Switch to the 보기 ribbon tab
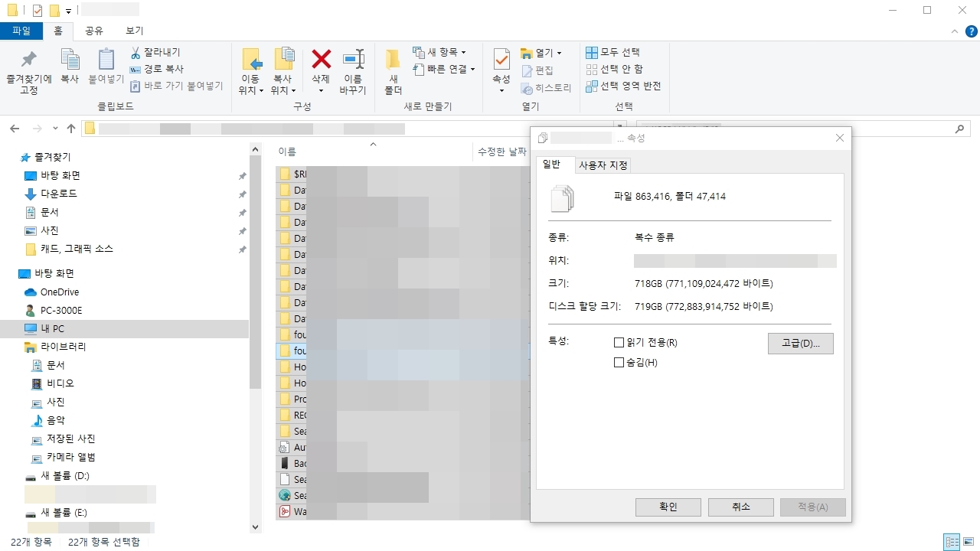 [135, 31]
